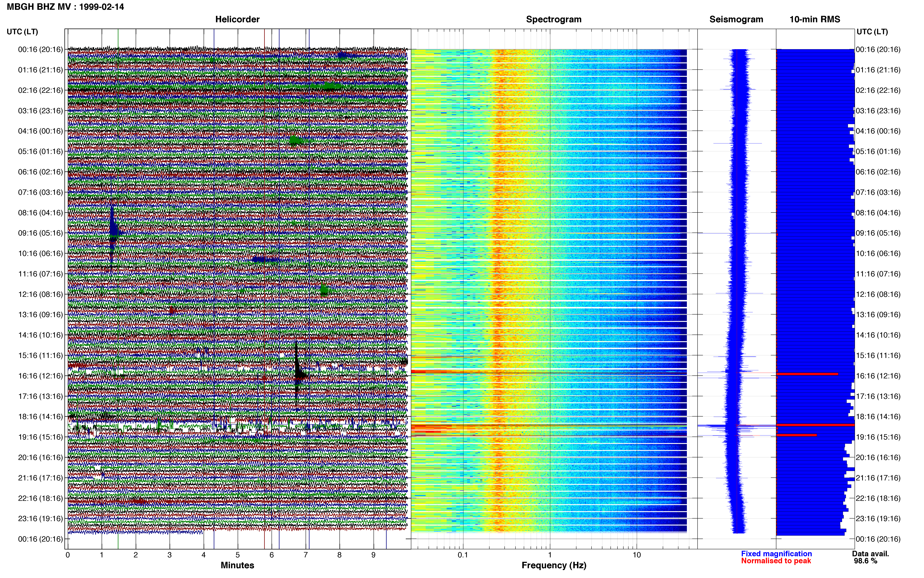Click frequency tick label 0.1
This screenshot has width=924, height=578.
pos(463,555)
